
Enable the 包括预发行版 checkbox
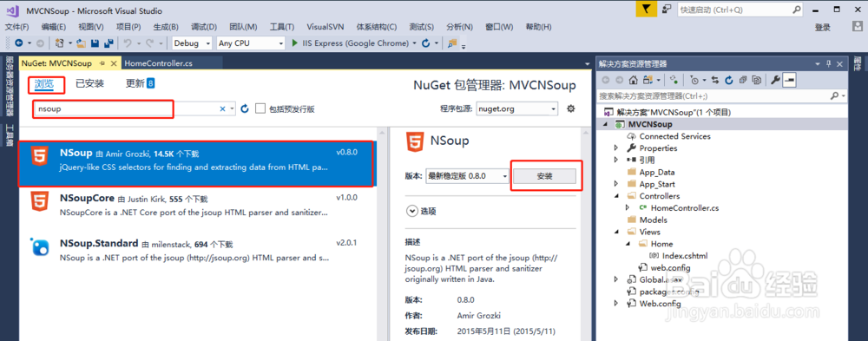tap(260, 109)
